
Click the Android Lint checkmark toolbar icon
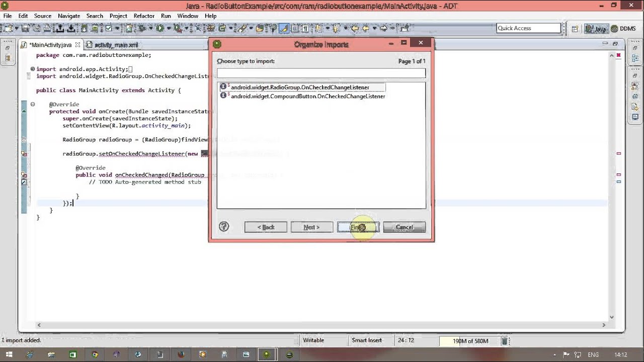point(108,29)
